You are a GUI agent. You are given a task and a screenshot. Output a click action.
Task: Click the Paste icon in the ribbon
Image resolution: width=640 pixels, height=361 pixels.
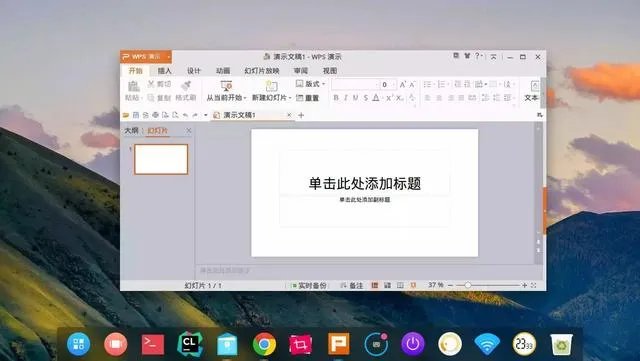[133, 87]
